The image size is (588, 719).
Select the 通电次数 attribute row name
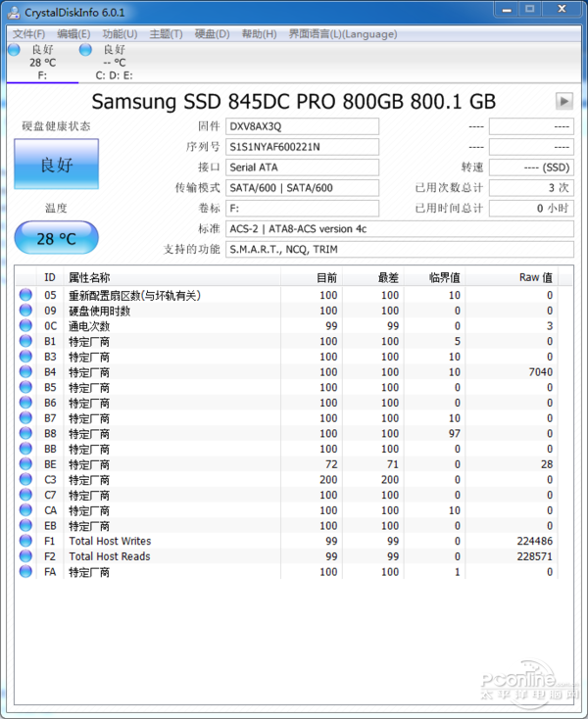point(89,326)
